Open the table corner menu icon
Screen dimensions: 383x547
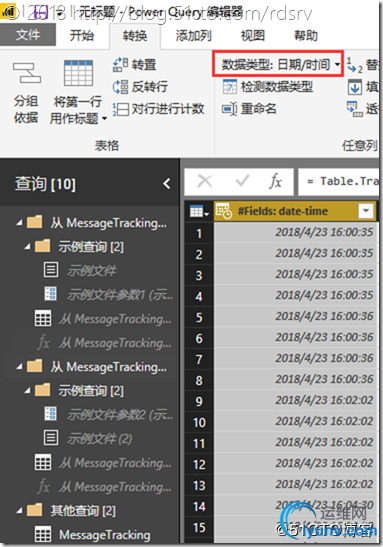pyautogui.click(x=198, y=211)
